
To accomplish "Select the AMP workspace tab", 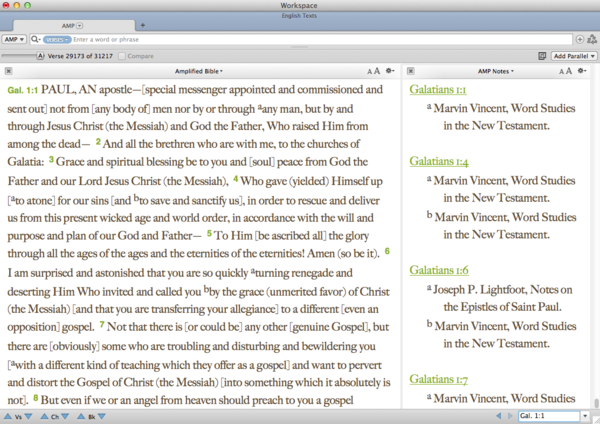I will coord(74,26).
